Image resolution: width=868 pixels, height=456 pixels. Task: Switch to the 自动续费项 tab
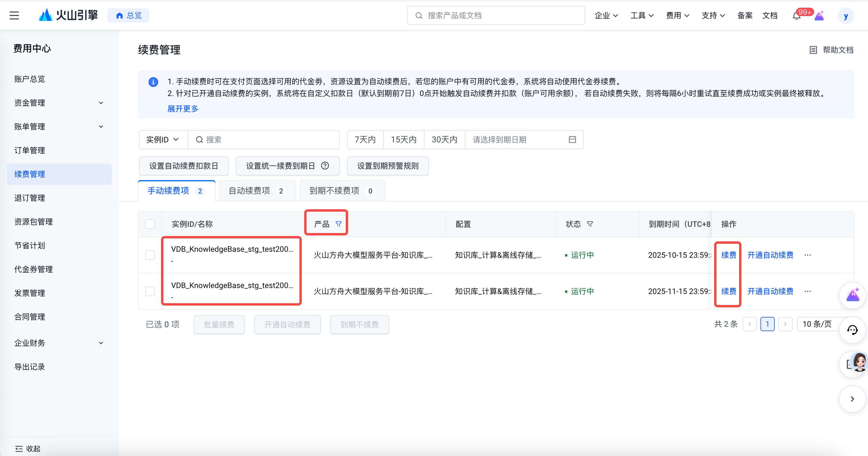coord(257,191)
